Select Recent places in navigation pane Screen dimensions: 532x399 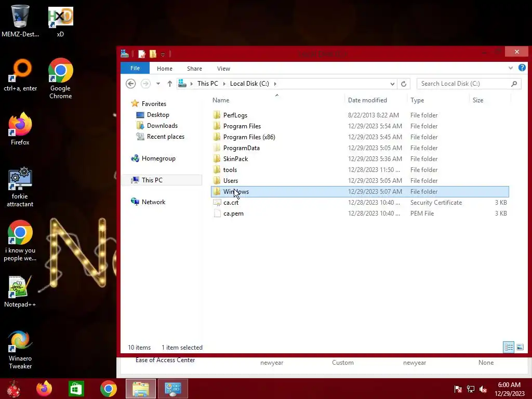click(x=166, y=137)
